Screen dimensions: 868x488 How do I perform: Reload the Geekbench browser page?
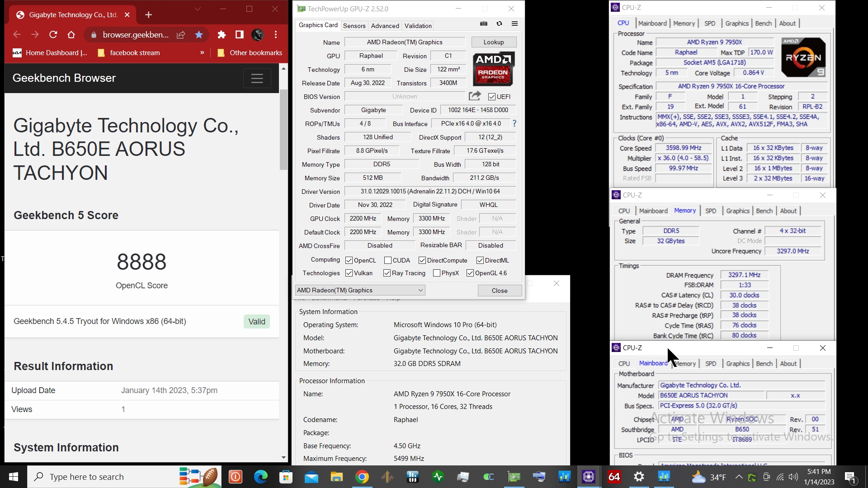click(x=53, y=34)
